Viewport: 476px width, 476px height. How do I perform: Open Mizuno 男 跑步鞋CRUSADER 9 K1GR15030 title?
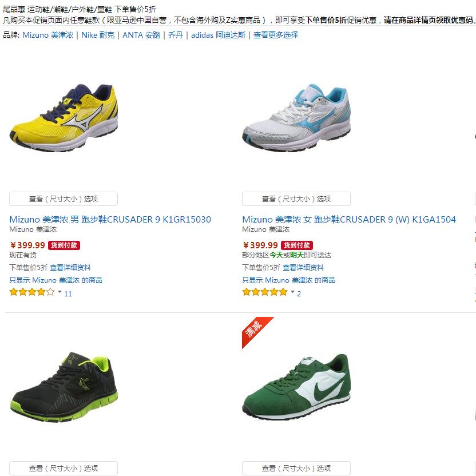(x=110, y=220)
